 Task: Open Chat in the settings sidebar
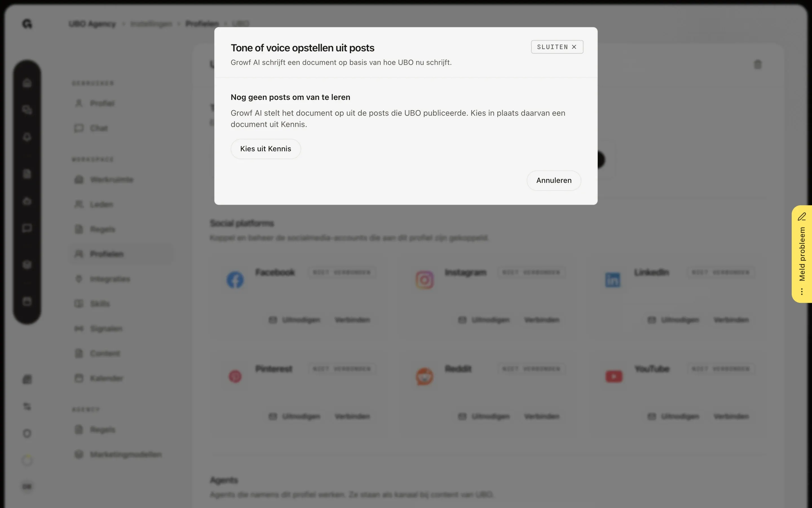tap(121, 128)
